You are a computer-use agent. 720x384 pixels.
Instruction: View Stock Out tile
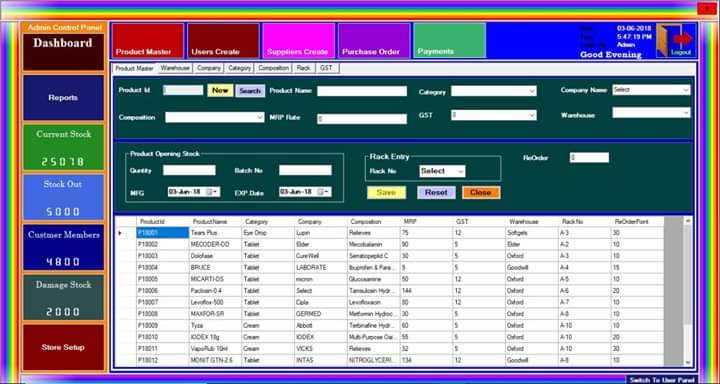point(63,198)
